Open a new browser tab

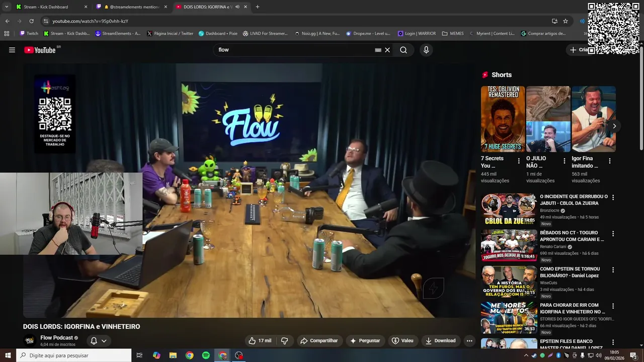(257, 7)
